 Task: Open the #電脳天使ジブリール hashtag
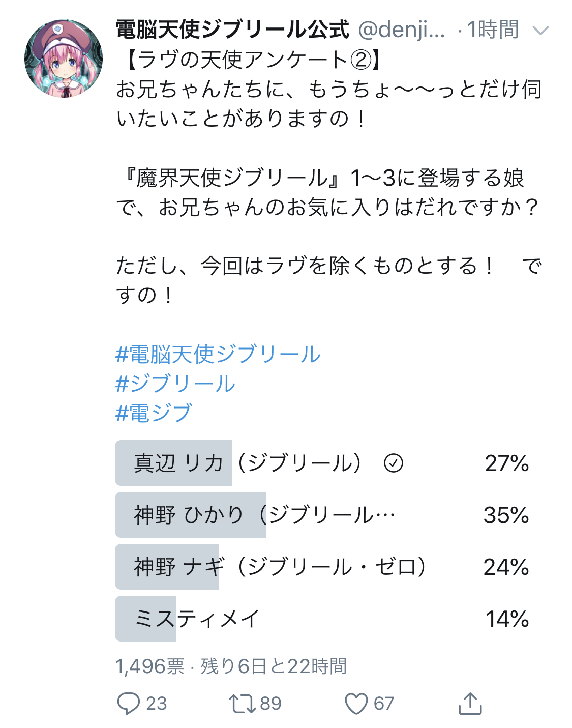tap(218, 354)
